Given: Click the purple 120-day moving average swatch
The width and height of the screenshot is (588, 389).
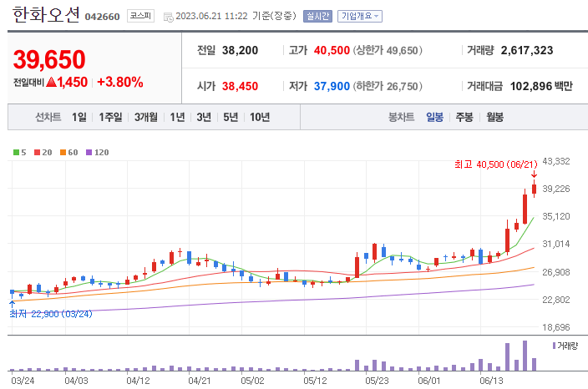Looking at the screenshot, I should 89,153.
